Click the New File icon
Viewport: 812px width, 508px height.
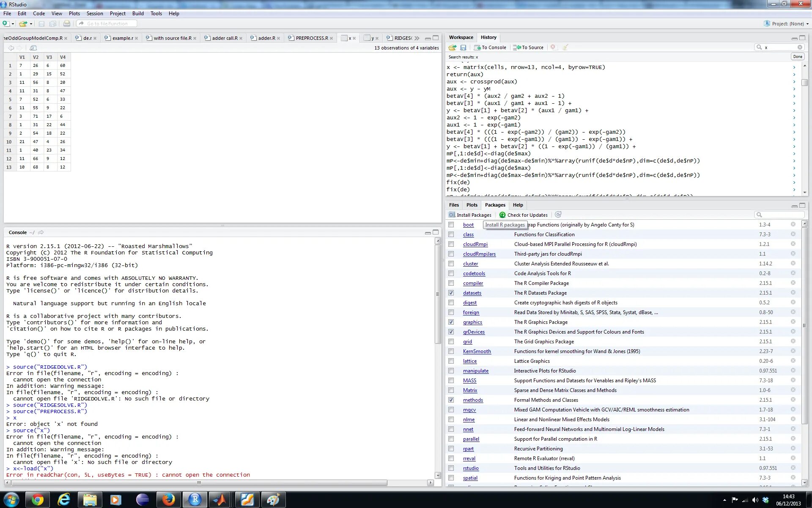point(5,24)
